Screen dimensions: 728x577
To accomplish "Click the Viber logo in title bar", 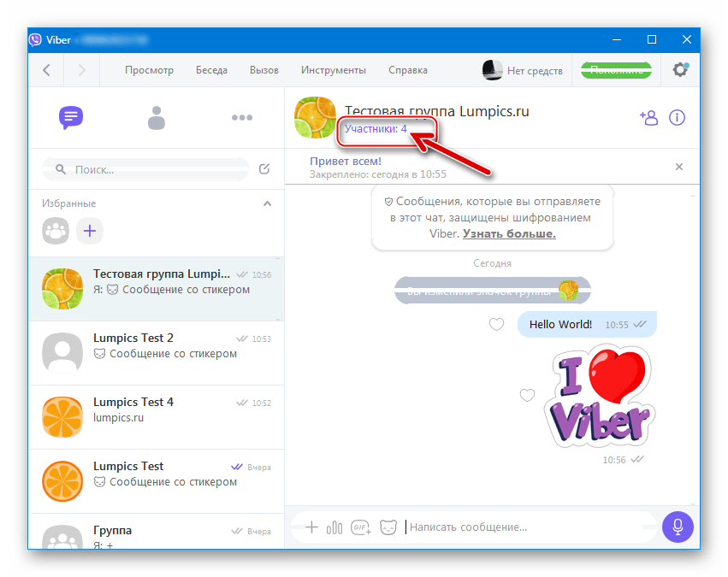I will pyautogui.click(x=35, y=40).
